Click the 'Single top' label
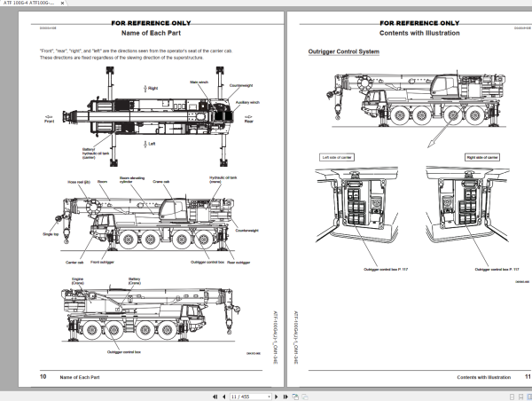This screenshot has height=401, width=532. pos(51,234)
